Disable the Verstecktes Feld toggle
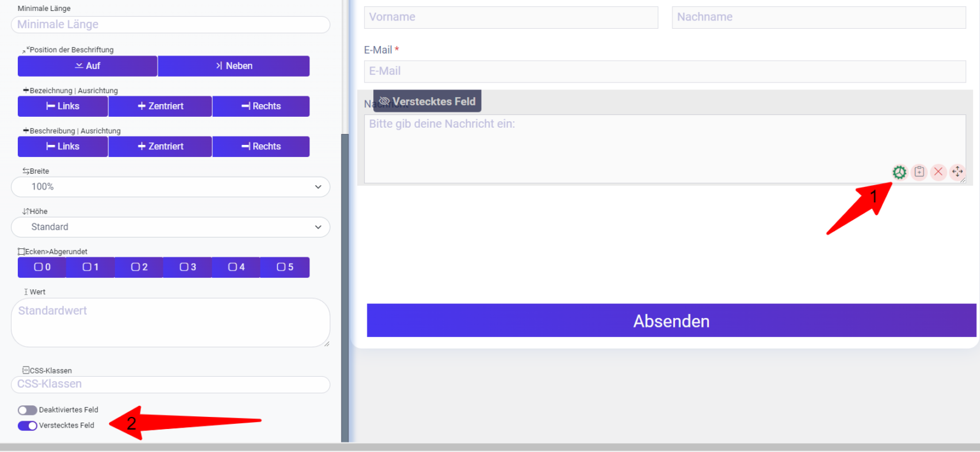Screen dimensions: 980x452 pos(27,425)
